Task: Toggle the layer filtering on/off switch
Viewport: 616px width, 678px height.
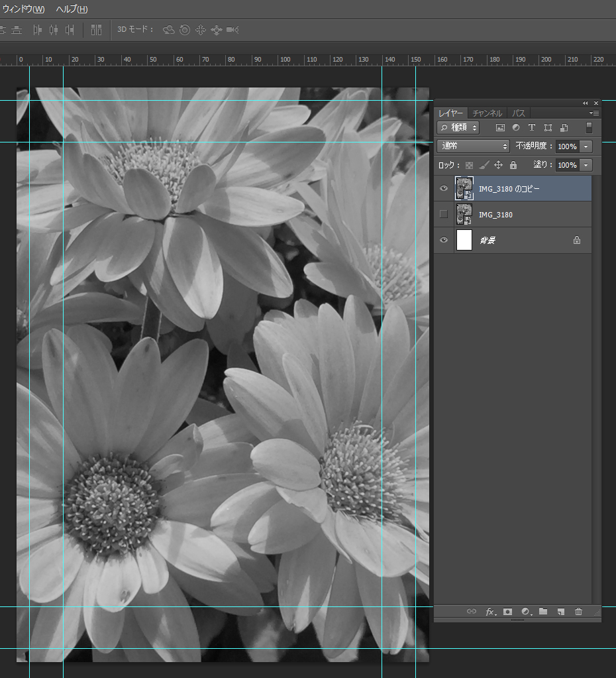Action: coord(589,127)
